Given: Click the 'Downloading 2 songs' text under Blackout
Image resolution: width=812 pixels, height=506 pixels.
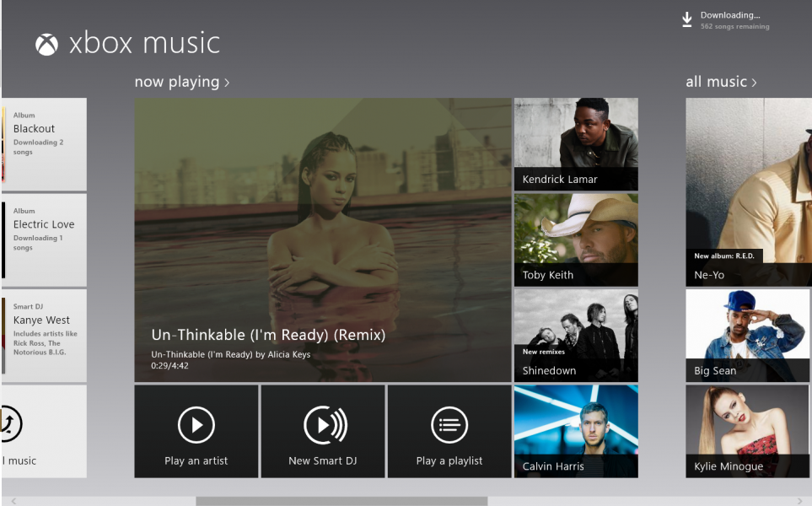Looking at the screenshot, I should [x=38, y=147].
